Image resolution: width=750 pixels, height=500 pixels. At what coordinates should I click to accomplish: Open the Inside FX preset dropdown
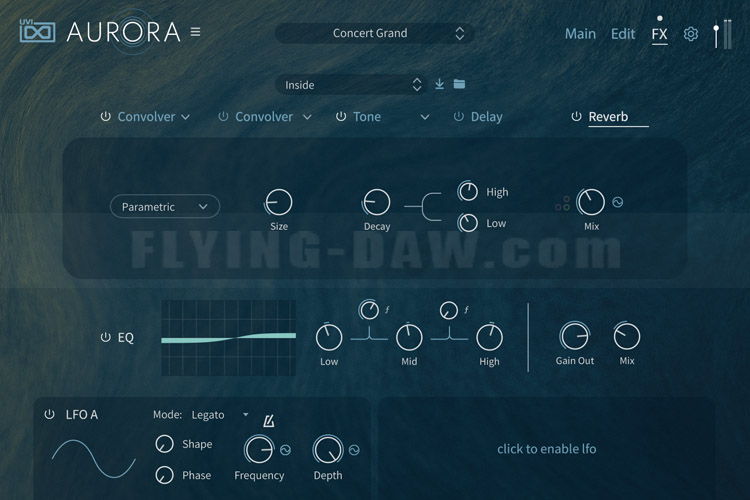[351, 85]
